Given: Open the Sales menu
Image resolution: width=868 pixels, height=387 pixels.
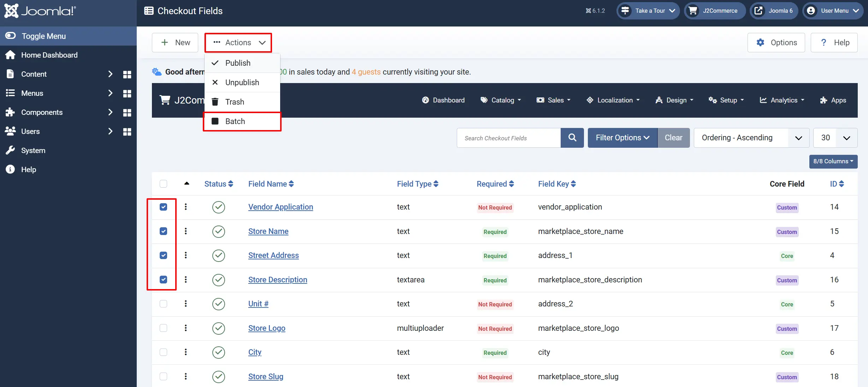Looking at the screenshot, I should [x=554, y=100].
